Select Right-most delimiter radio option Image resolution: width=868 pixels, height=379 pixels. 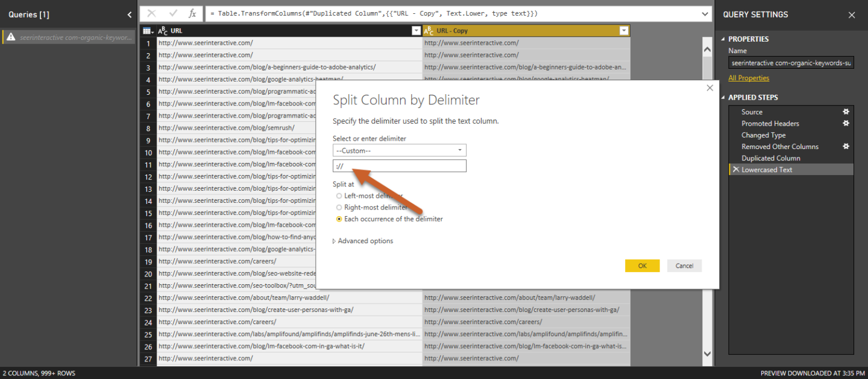tap(339, 208)
